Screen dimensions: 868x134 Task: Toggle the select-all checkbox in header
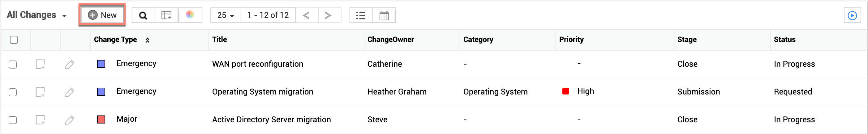pyautogui.click(x=14, y=40)
